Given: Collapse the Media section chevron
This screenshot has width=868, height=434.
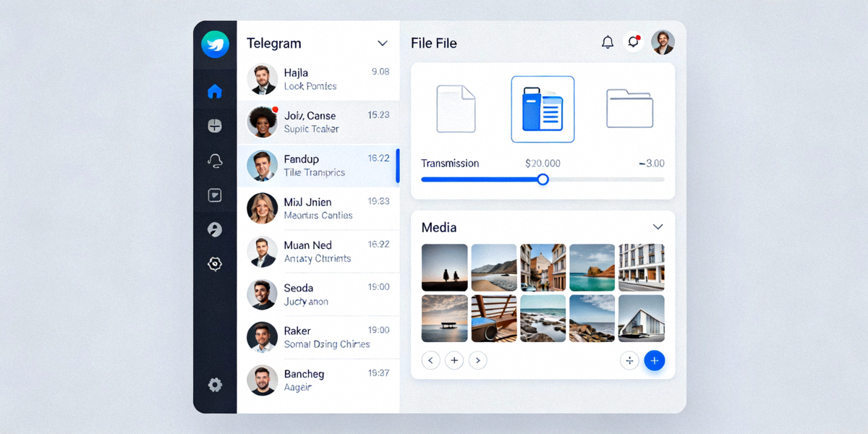Looking at the screenshot, I should click(x=658, y=227).
